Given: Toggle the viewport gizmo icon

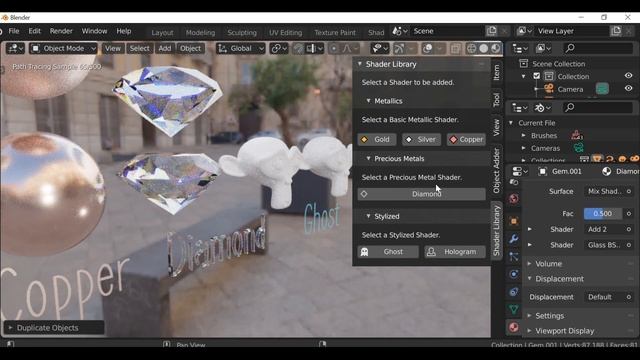Looking at the screenshot, I should (x=399, y=49).
